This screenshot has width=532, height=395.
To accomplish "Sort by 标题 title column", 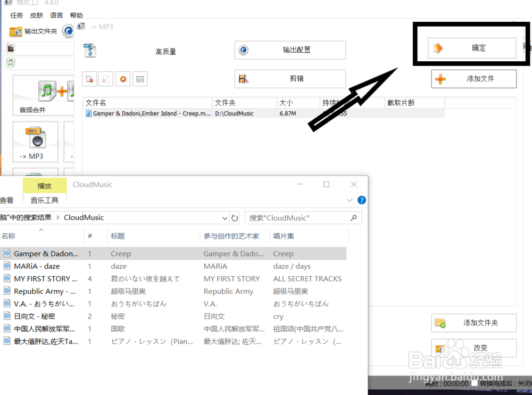I will [x=154, y=236].
